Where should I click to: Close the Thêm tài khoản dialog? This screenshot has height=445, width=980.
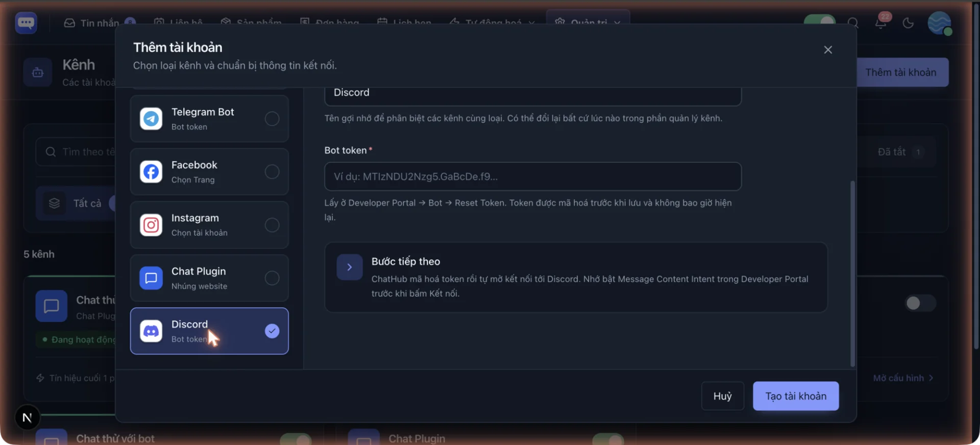tap(828, 50)
